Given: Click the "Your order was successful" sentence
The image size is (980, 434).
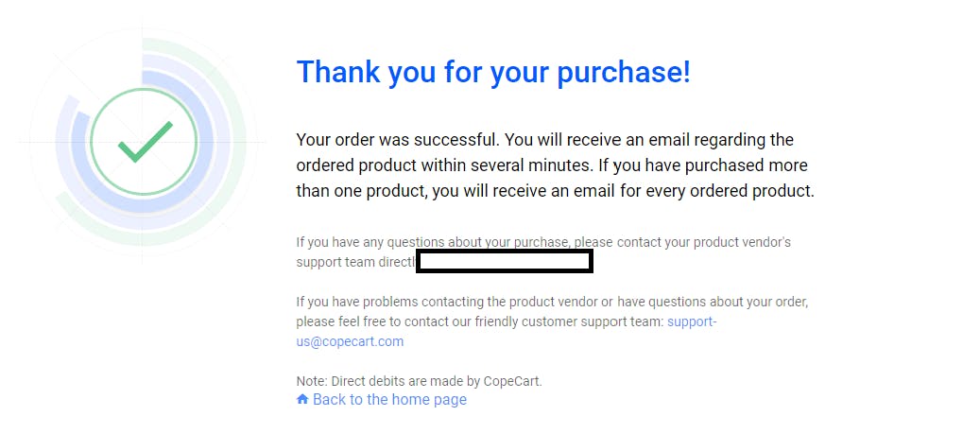Looking at the screenshot, I should coord(398,139).
